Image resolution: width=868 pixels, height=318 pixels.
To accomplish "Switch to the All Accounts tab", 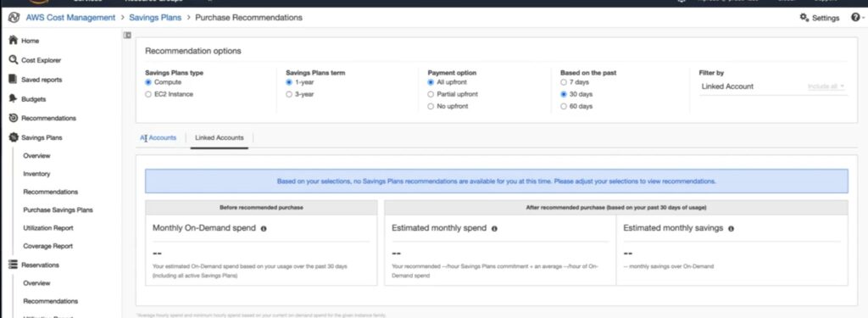I will (158, 138).
